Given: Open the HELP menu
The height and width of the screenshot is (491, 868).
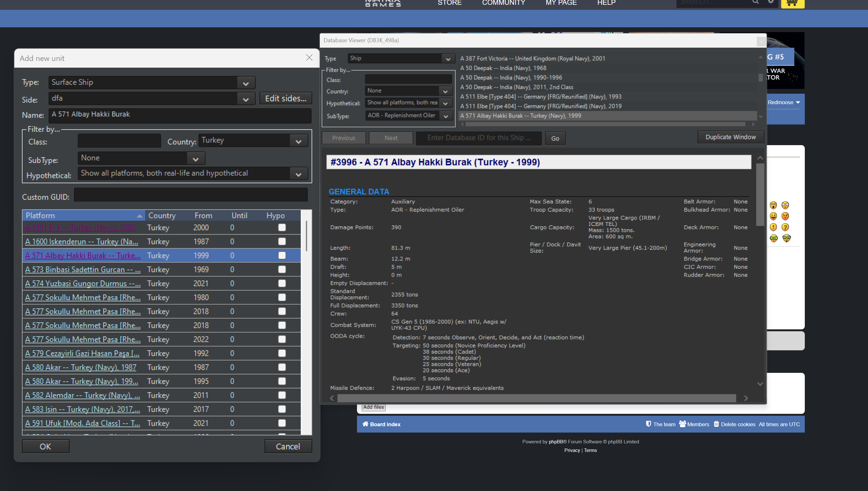Looking at the screenshot, I should click(x=606, y=3).
